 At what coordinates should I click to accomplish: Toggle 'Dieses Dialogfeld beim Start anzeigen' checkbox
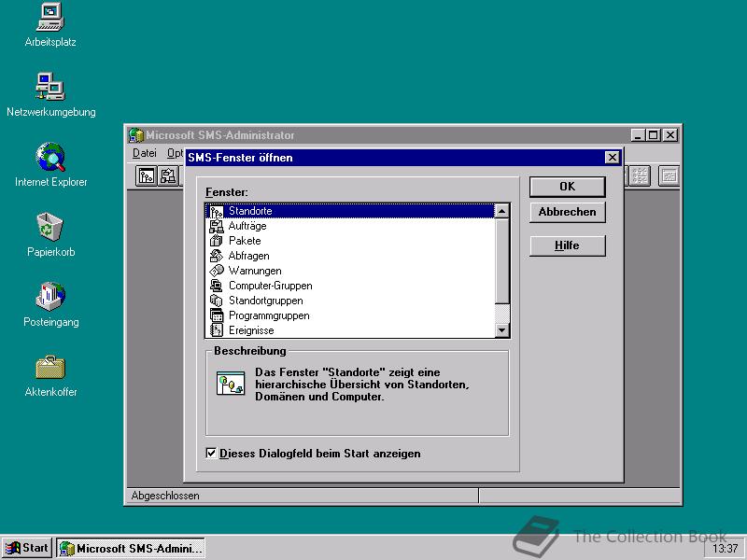pos(211,453)
